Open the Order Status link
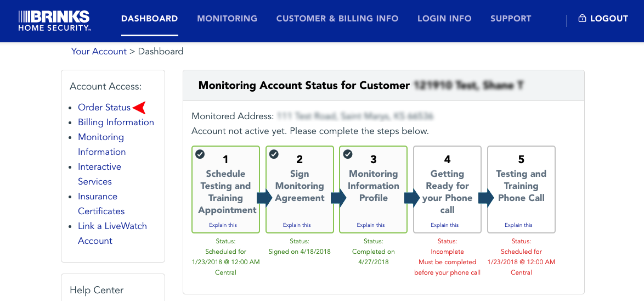 (x=104, y=107)
